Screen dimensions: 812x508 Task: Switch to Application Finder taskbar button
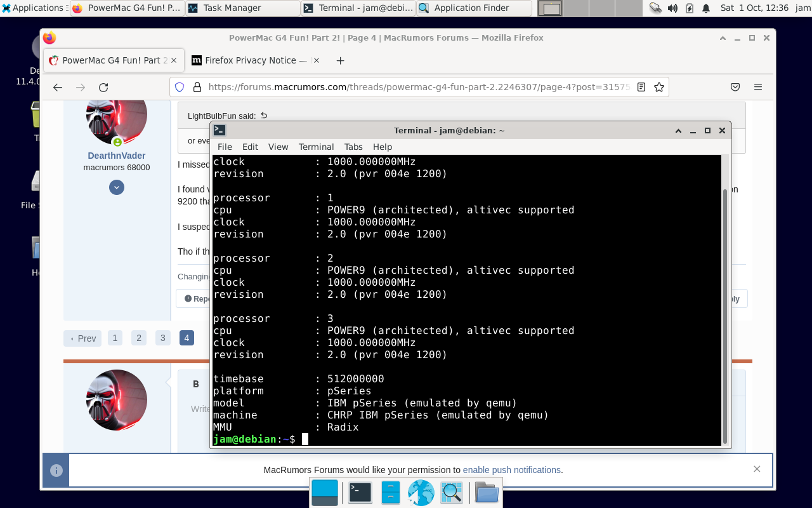coord(474,8)
